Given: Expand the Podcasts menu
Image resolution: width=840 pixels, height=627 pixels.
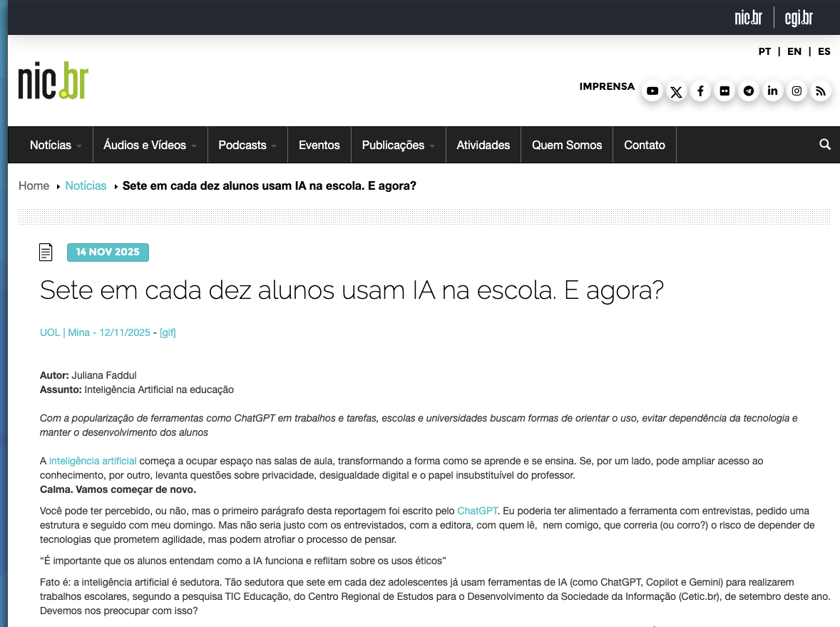Looking at the screenshot, I should pos(247,146).
